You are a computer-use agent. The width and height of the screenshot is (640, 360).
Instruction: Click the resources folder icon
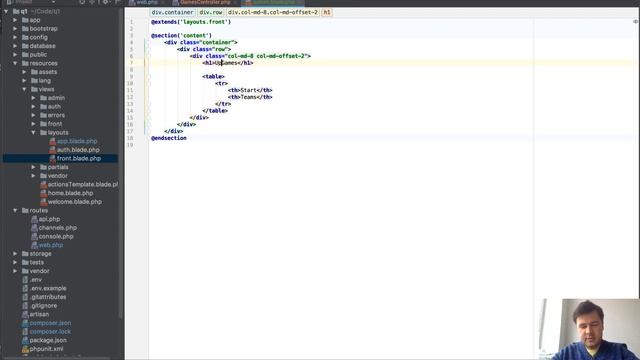point(25,63)
